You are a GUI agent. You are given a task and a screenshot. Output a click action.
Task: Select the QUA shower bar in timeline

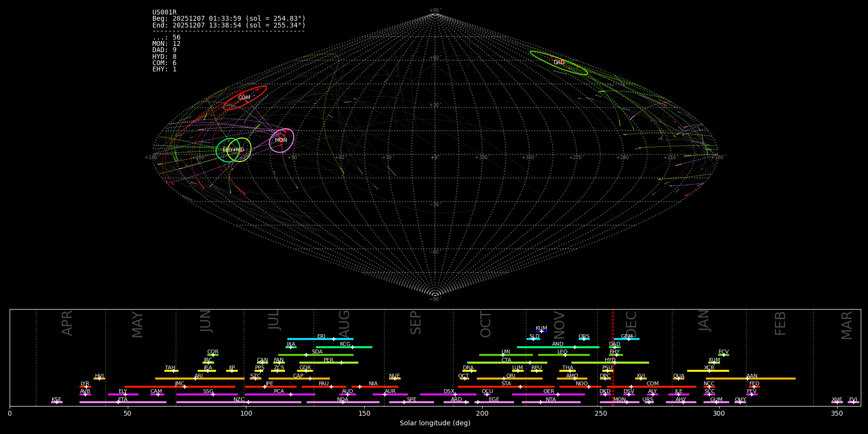(x=678, y=379)
